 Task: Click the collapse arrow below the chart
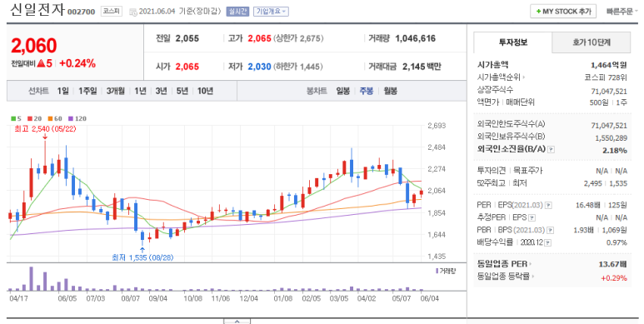point(237,322)
